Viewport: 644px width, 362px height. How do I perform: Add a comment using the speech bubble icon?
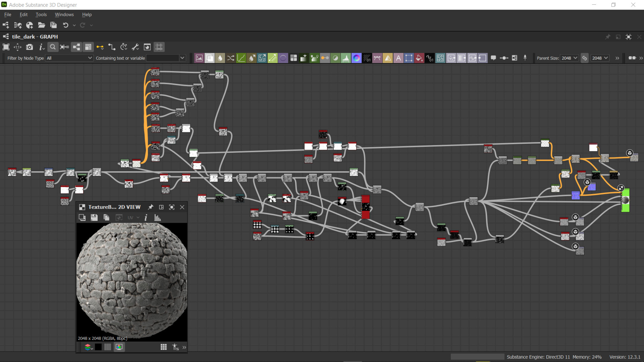(493, 58)
